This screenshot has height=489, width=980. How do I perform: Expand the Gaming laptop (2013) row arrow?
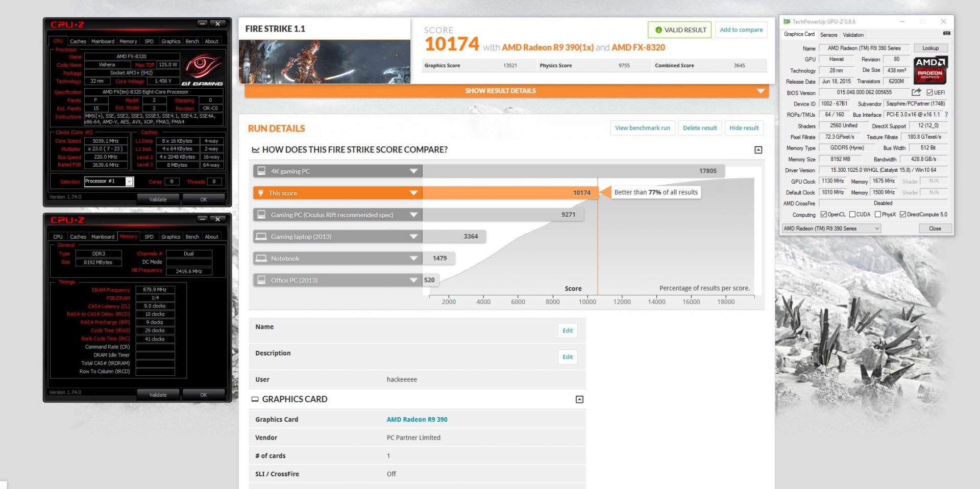tap(413, 237)
